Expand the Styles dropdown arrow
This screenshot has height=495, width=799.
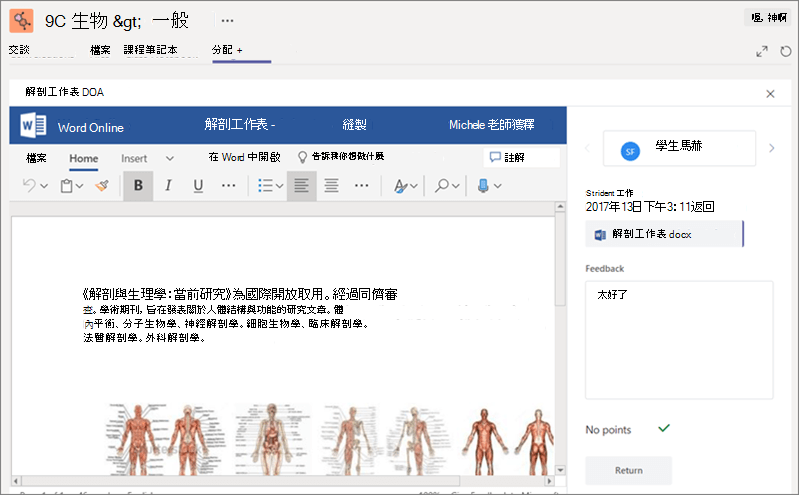(x=414, y=186)
